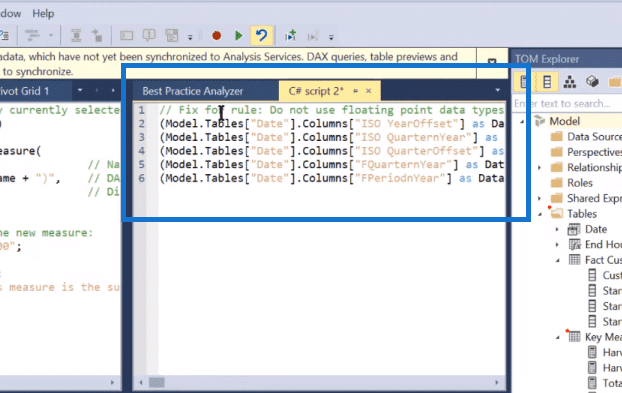Image resolution: width=622 pixels, height=393 pixels.
Task: Click the add-step icon with green plus
Action: coord(290,36)
